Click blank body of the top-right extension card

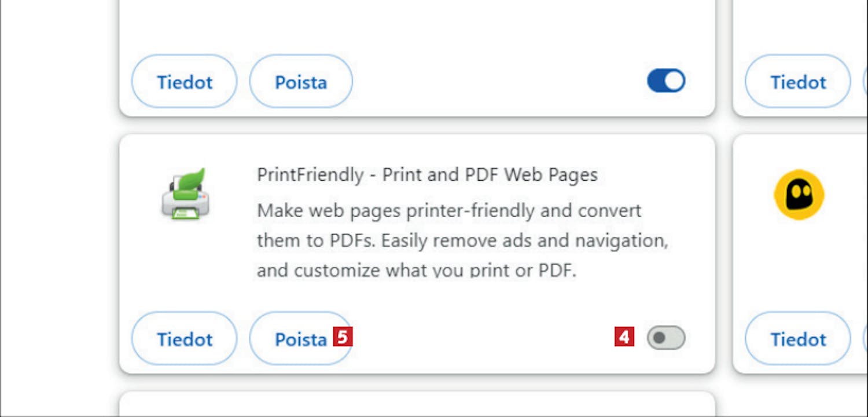(x=800, y=26)
